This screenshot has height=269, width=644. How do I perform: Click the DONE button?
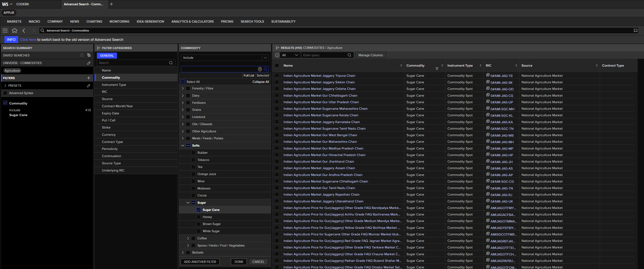click(239, 262)
